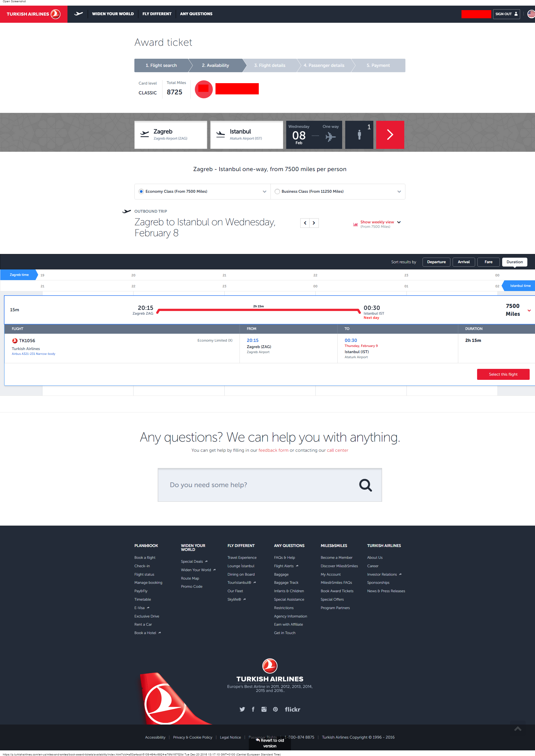Click the Turkish Airlines logo in header
This screenshot has width=535, height=756.
(x=34, y=14)
